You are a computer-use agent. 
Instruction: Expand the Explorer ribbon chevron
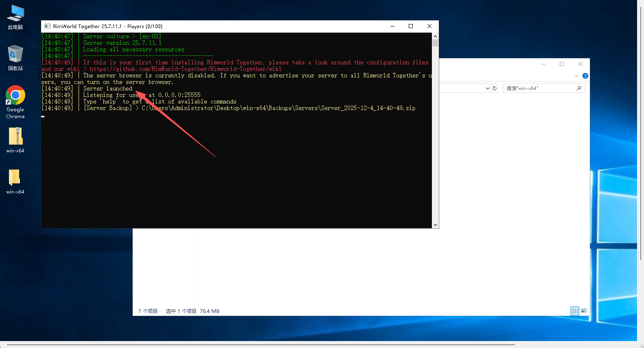[x=576, y=76]
